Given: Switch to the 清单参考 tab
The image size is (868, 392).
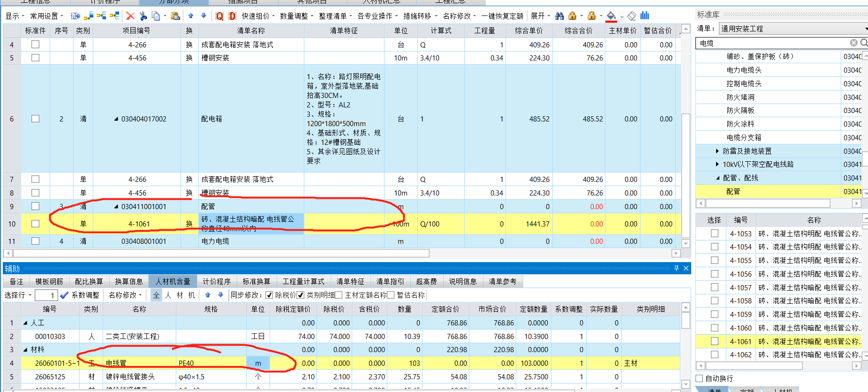Looking at the screenshot, I should 503,281.
